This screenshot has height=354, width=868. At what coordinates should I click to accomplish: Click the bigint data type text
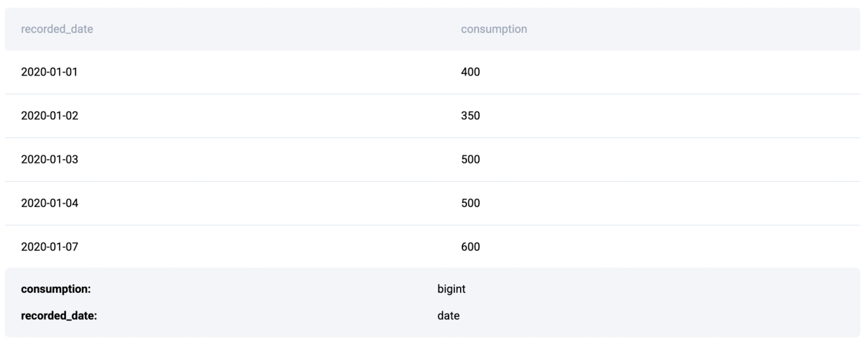[451, 289]
